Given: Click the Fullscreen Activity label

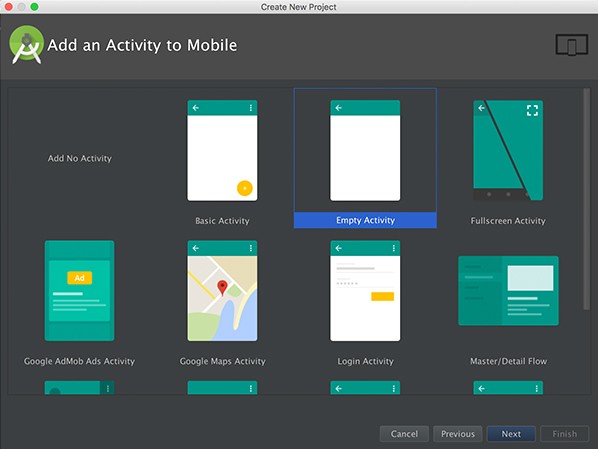Looking at the screenshot, I should (508, 221).
